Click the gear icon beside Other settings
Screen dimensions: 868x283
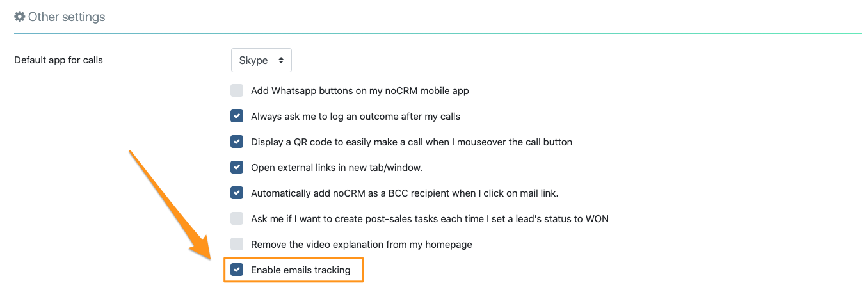tap(20, 17)
